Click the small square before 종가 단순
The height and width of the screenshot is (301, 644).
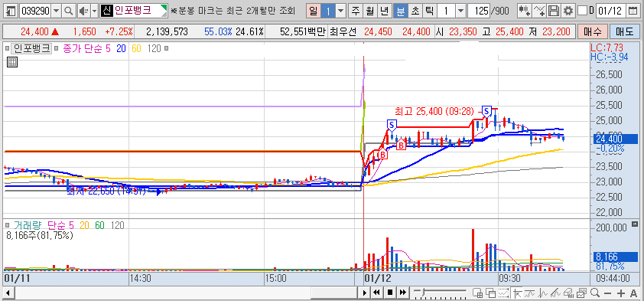point(57,49)
